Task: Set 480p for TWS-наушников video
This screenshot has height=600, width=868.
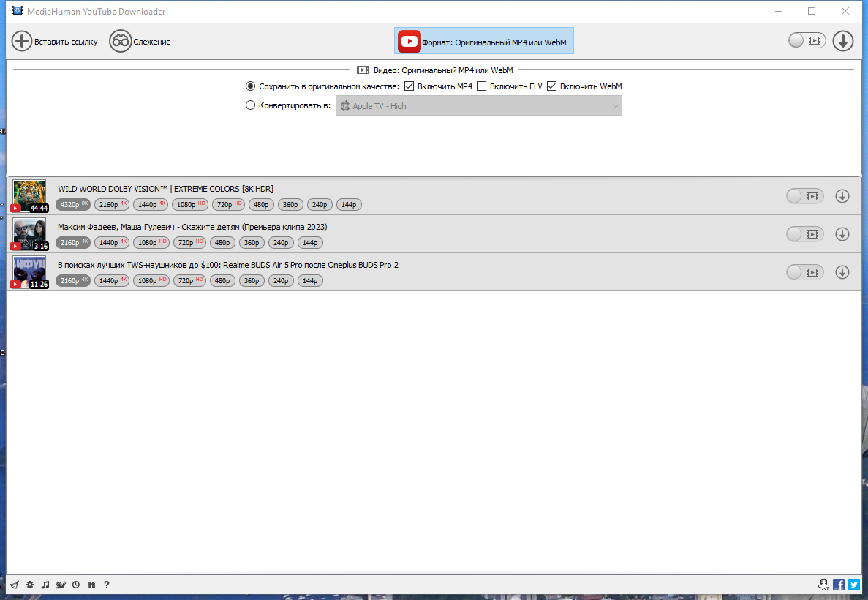Action: [222, 281]
